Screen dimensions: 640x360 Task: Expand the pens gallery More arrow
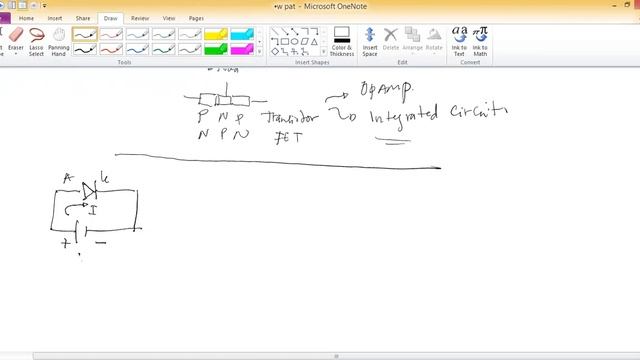pos(259,51)
